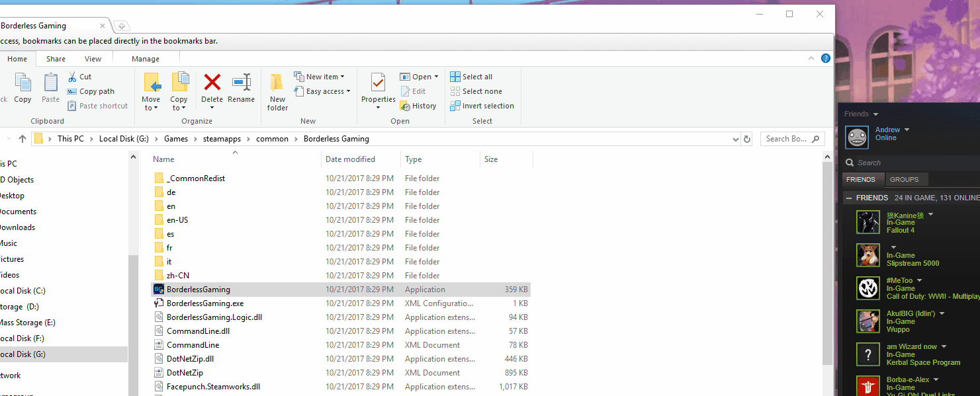Click the Up arrow navigation button
The height and width of the screenshot is (396, 980).
(22, 139)
